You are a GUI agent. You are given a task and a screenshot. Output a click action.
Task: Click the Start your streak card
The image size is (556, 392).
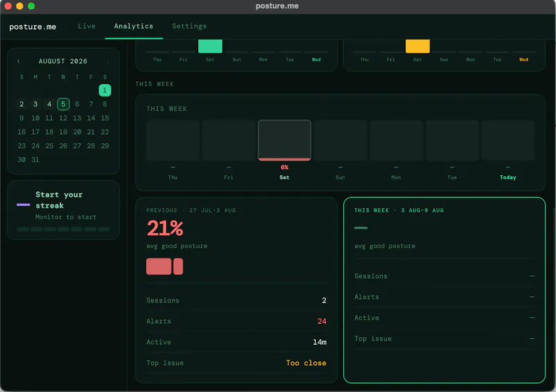click(x=63, y=210)
